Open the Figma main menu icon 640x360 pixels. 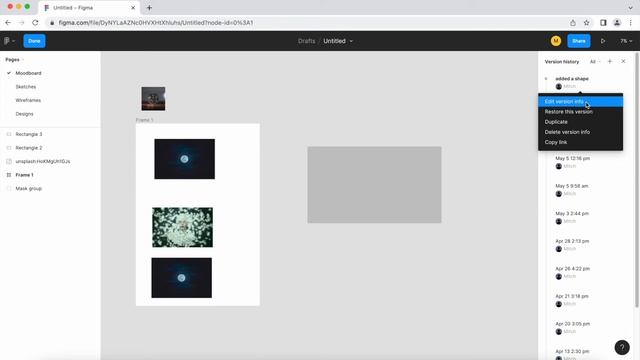[9, 41]
